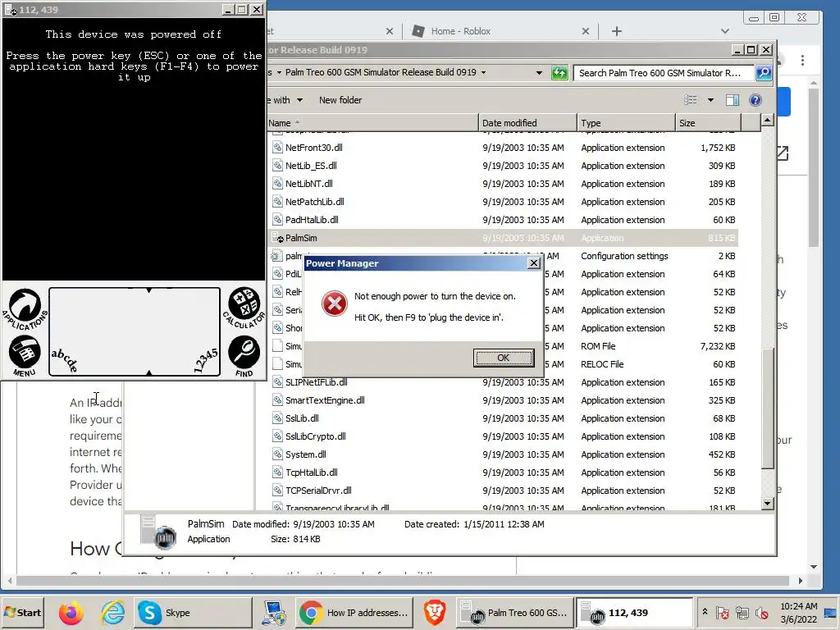Sort files by Name column header
This screenshot has width=840, height=630.
pos(372,123)
